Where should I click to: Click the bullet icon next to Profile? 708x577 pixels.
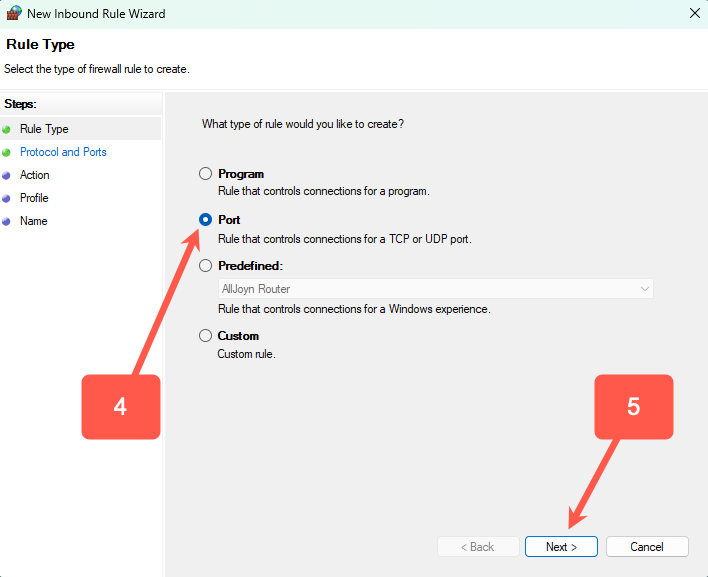click(x=6, y=198)
